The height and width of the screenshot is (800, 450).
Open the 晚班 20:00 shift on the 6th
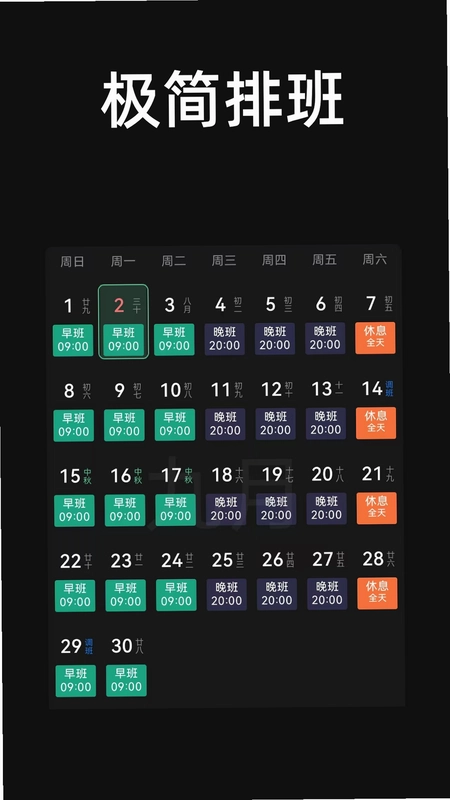pos(325,338)
